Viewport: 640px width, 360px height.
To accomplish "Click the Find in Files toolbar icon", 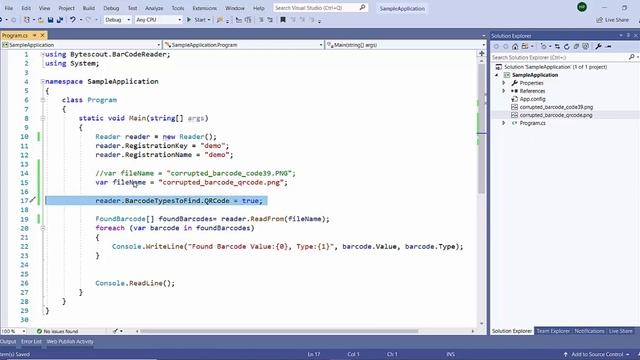I will tap(220, 20).
